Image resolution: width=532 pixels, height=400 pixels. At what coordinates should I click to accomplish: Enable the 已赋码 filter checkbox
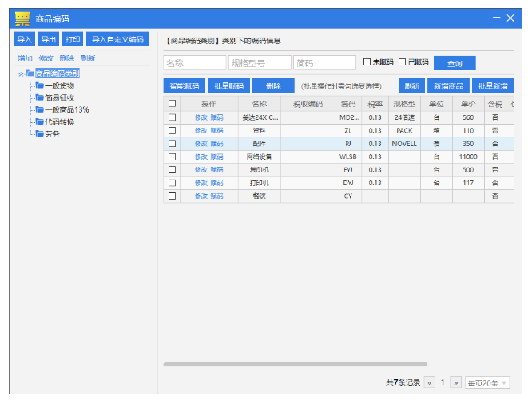[x=403, y=62]
